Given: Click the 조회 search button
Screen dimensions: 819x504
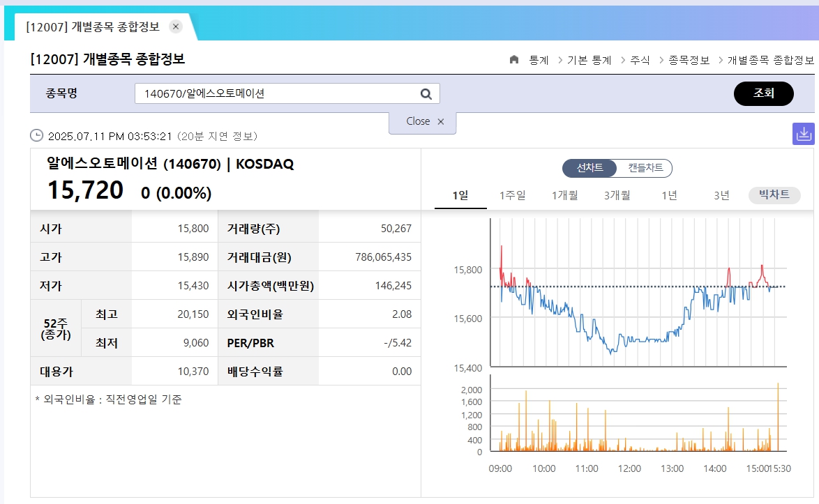Looking at the screenshot, I should (764, 93).
